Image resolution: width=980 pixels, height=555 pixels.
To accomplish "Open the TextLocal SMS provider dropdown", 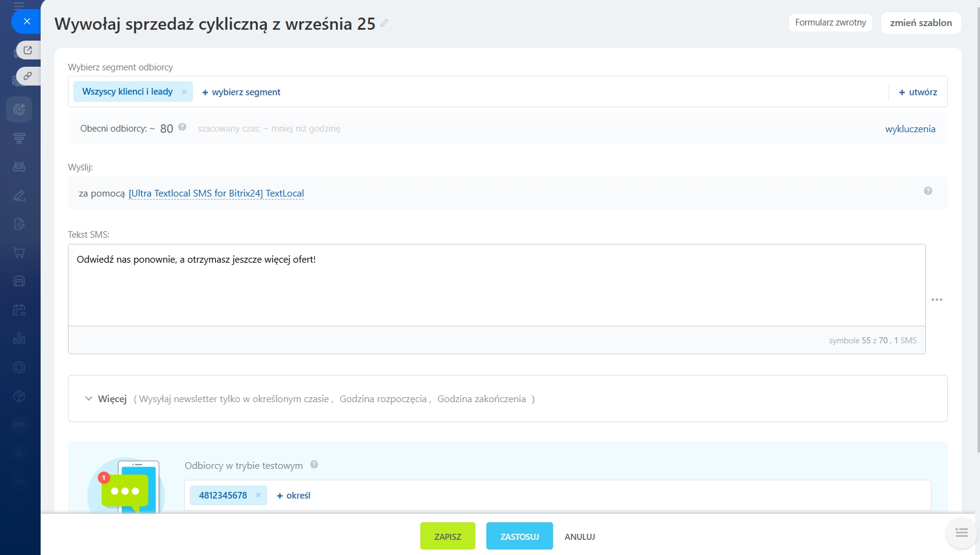I will (216, 193).
